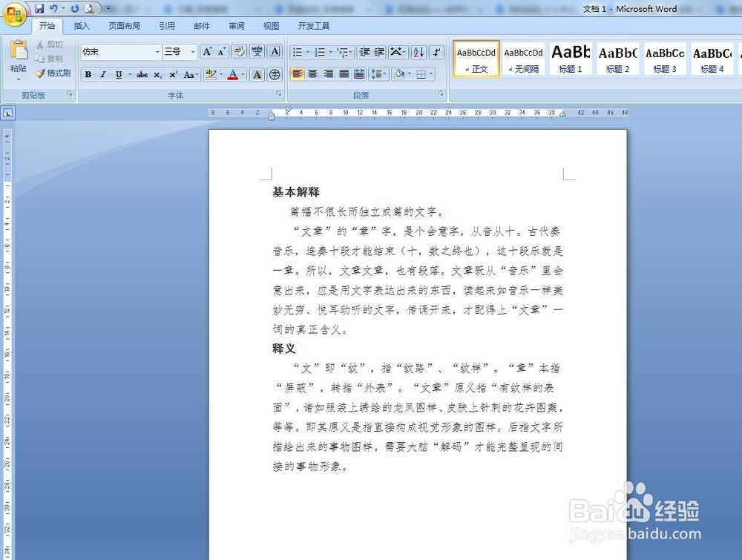The image size is (742, 560).
Task: Open the phonetic guide (wén) tool
Action: pos(257,52)
